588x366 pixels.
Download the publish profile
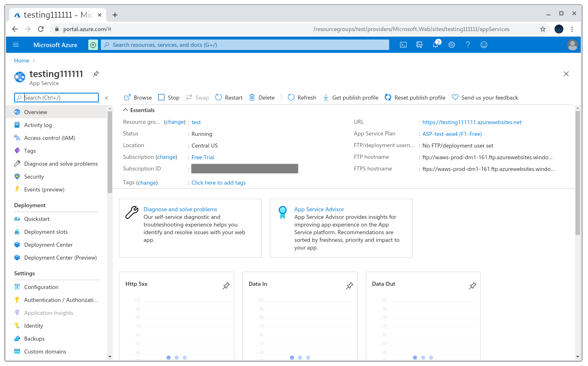pyautogui.click(x=351, y=98)
